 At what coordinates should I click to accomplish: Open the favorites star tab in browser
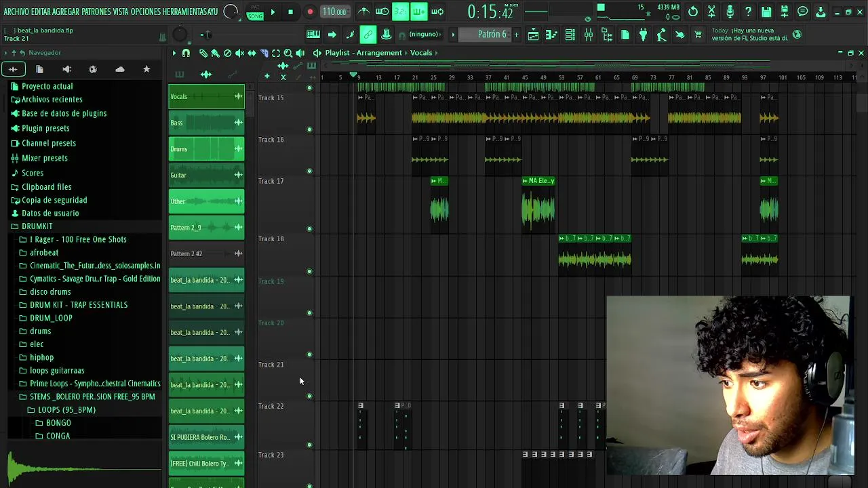click(146, 69)
